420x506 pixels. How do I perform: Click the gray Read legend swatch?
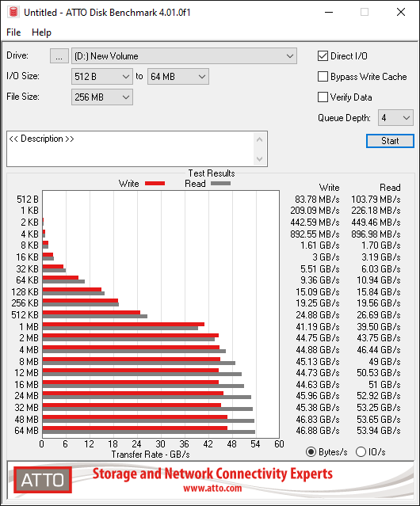pos(221,183)
